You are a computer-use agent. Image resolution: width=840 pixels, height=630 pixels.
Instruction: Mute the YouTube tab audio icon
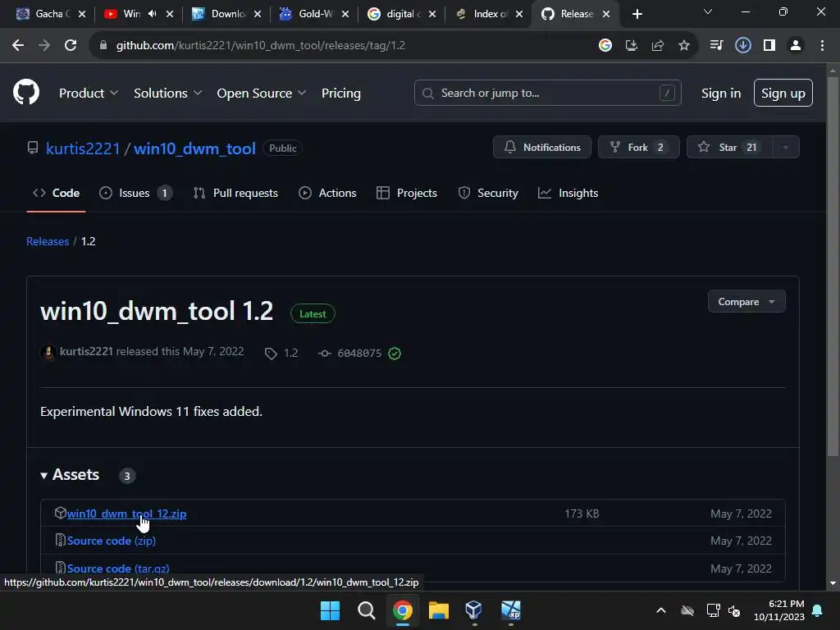click(152, 14)
